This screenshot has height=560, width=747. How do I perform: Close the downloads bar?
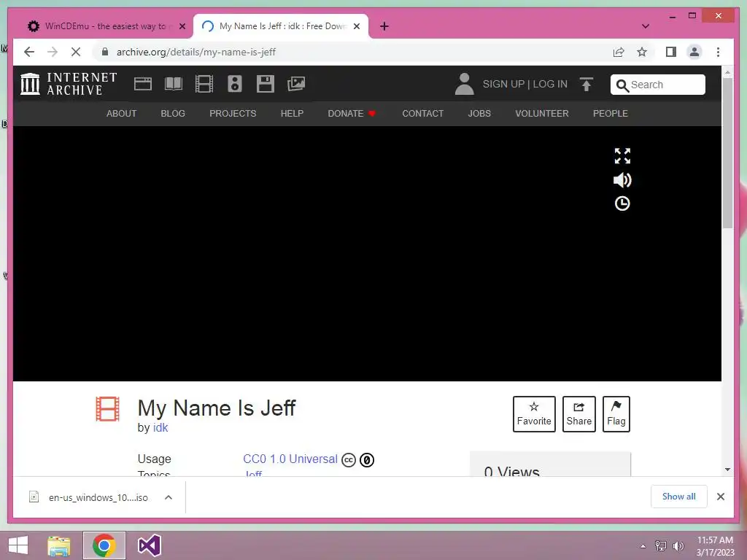pyautogui.click(x=721, y=497)
